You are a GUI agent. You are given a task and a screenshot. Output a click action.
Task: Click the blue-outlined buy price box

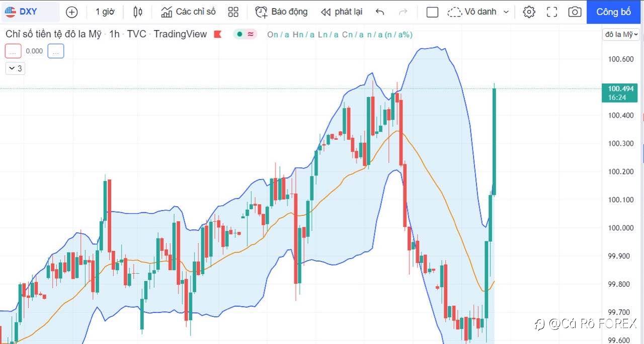pyautogui.click(x=56, y=51)
